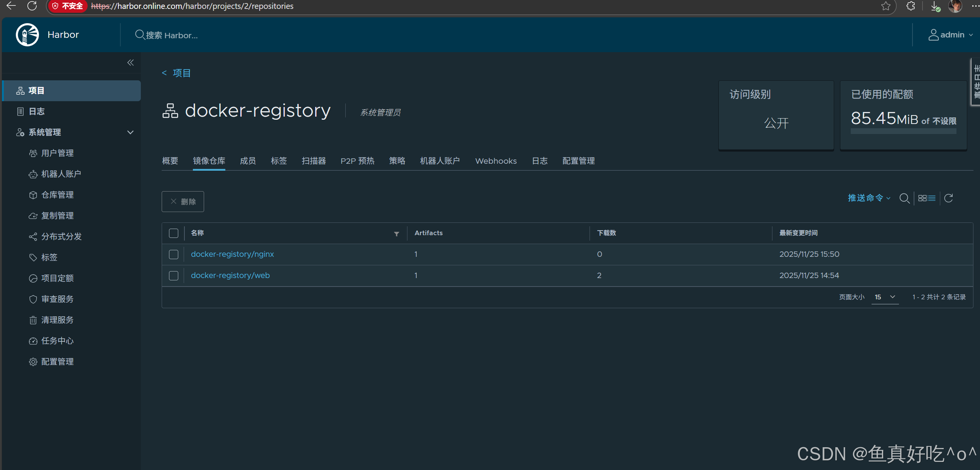
Task: Open the browser more-options menu
Action: tap(975, 6)
